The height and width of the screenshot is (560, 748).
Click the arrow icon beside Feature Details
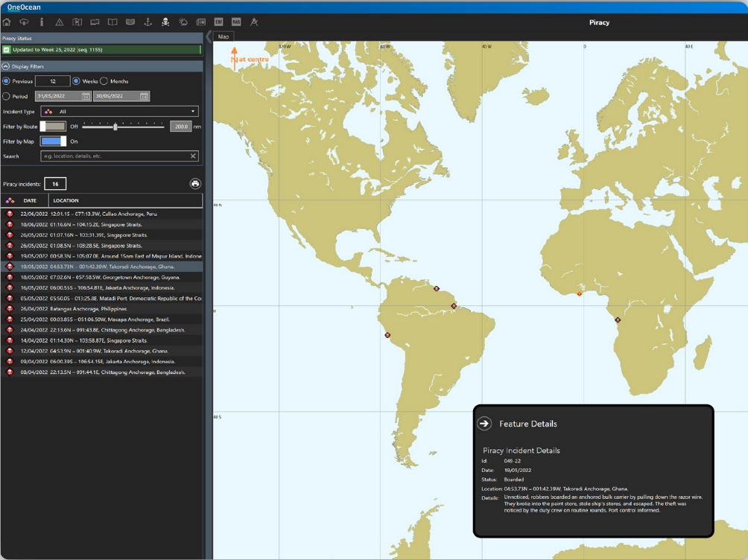pyautogui.click(x=484, y=423)
